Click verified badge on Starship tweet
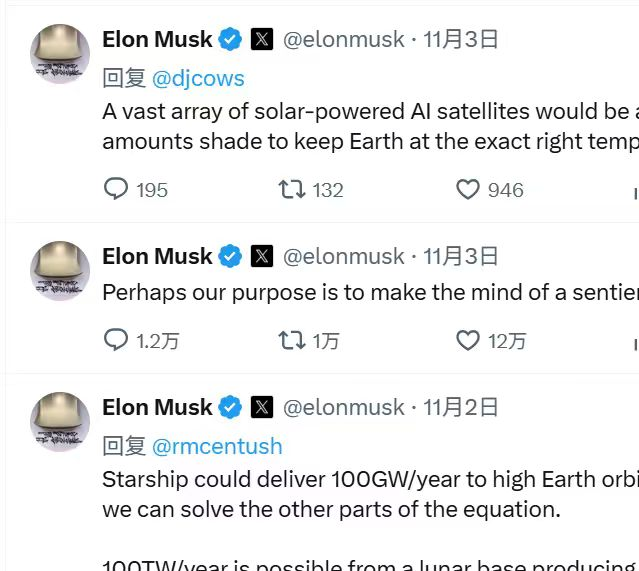 (231, 407)
